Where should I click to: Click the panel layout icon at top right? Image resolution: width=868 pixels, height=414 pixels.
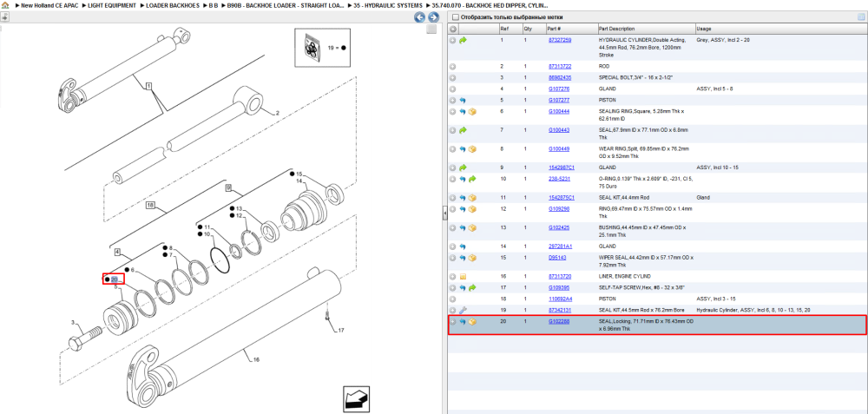pos(861,17)
